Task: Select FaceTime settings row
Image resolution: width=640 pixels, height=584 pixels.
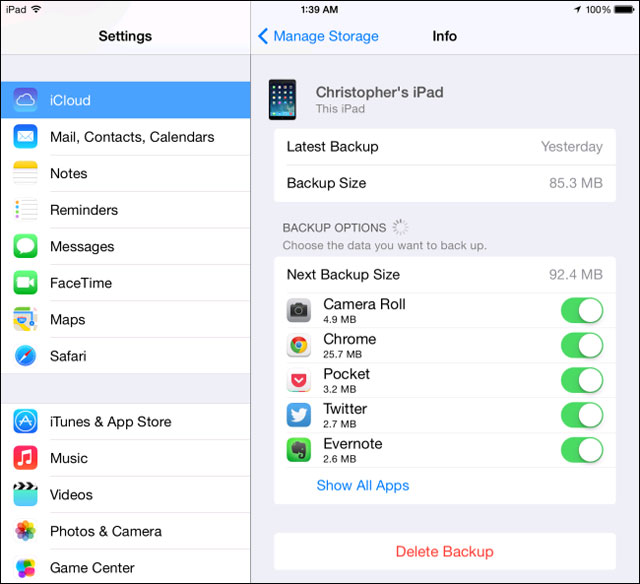Action: click(x=126, y=283)
